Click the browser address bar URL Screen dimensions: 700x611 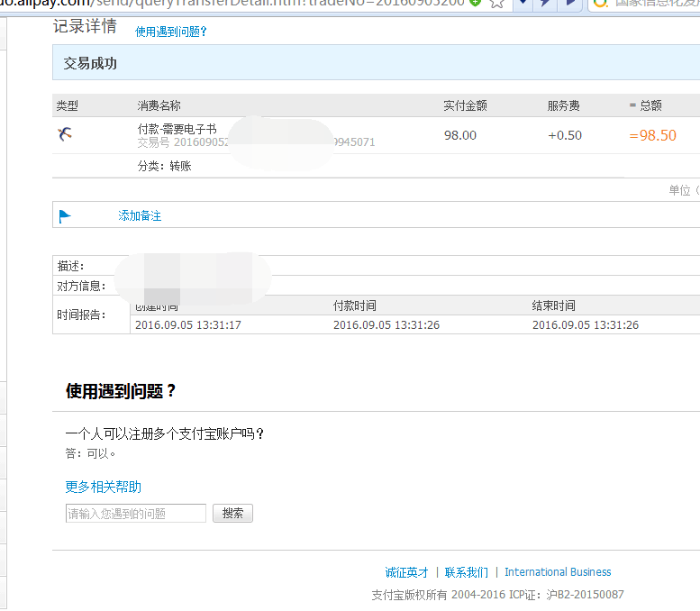pos(232,3)
